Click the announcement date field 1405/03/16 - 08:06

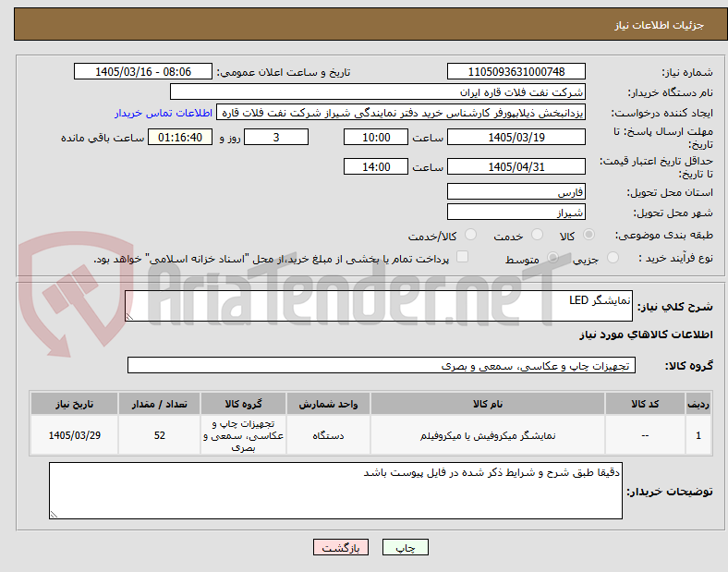[x=143, y=72]
